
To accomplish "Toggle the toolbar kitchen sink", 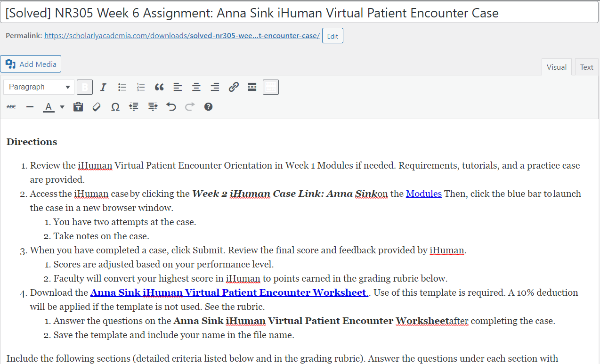I will tap(271, 87).
